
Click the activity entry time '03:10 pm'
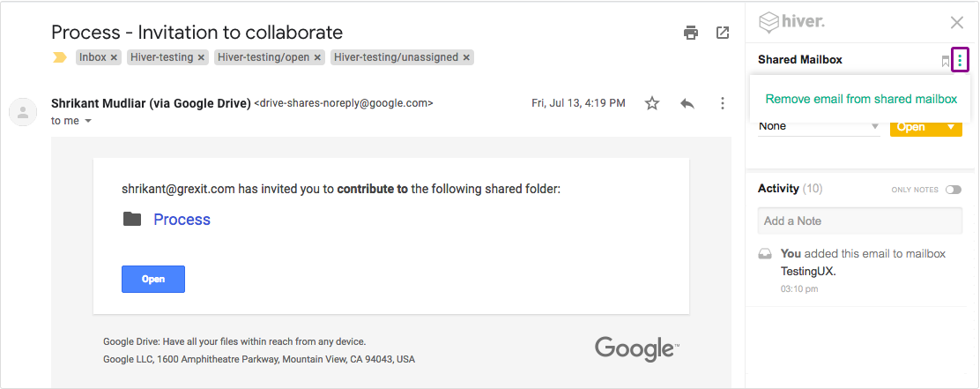[799, 289]
